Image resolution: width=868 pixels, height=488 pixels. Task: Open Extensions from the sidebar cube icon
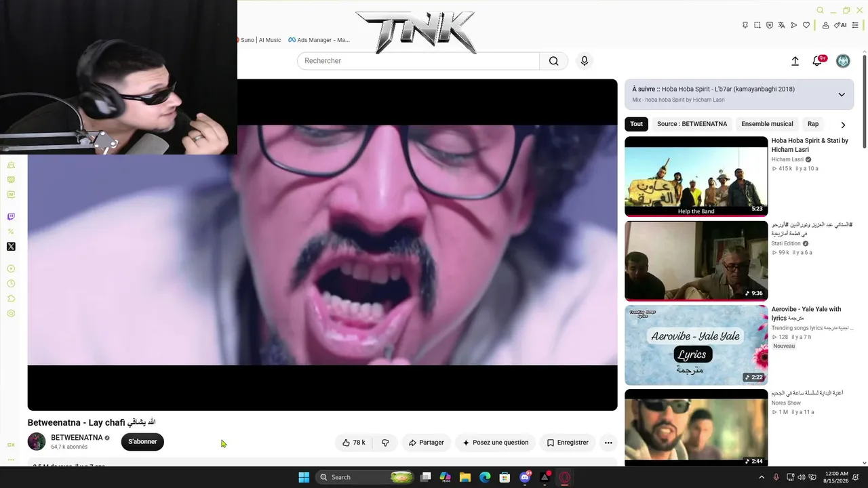point(11,299)
